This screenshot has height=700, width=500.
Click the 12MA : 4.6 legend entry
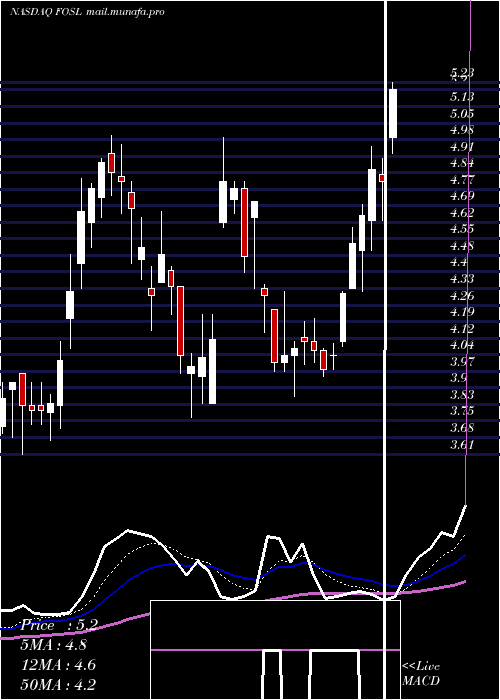point(58,665)
